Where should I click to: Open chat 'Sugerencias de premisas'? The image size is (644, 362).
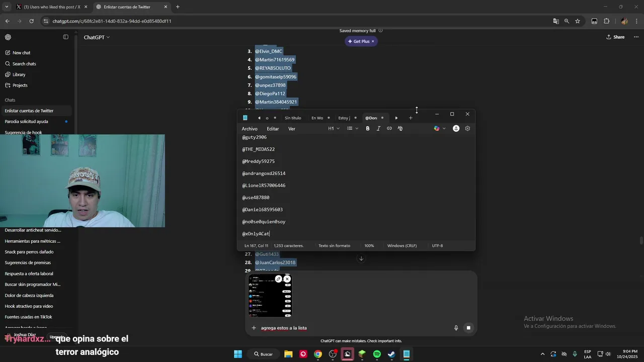[35, 262]
